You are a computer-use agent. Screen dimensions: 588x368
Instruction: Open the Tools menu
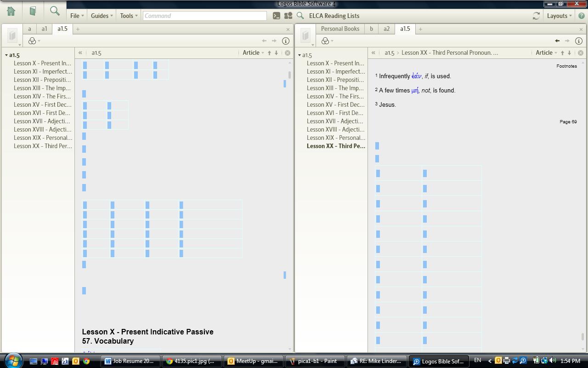pyautogui.click(x=129, y=16)
